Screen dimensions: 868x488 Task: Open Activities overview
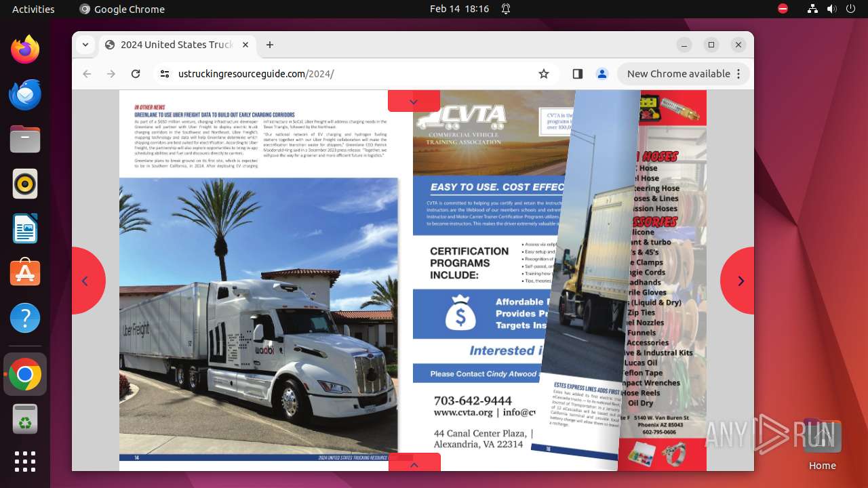tap(33, 9)
